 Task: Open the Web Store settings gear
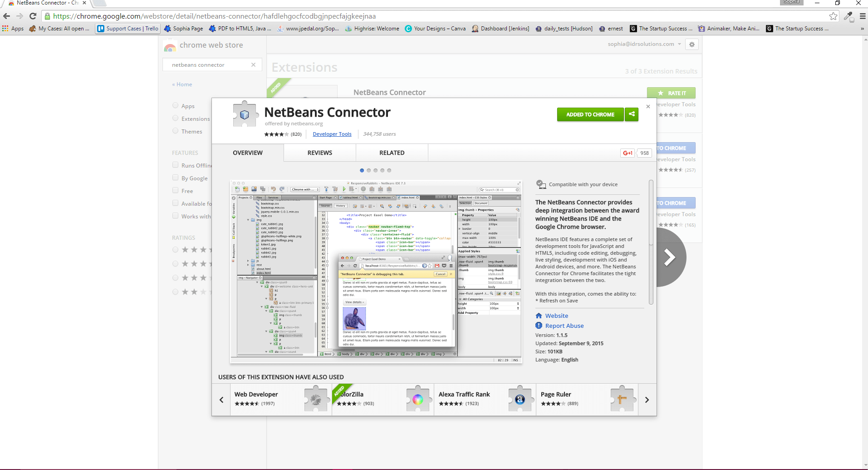click(691, 45)
